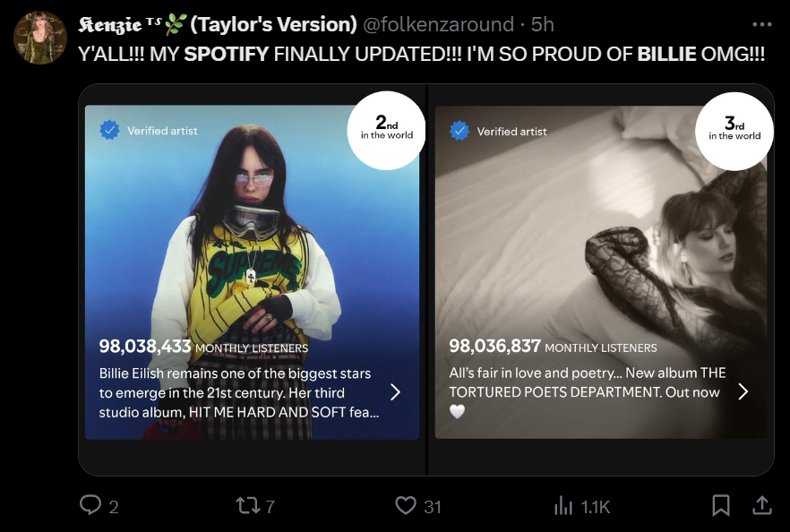Image resolution: width=790 pixels, height=532 pixels.
Task: Bookmark this tweet
Action: pos(721,506)
